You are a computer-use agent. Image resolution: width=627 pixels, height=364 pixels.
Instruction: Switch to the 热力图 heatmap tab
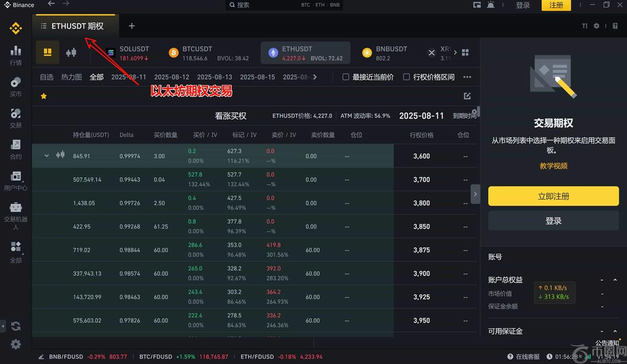[x=72, y=77]
